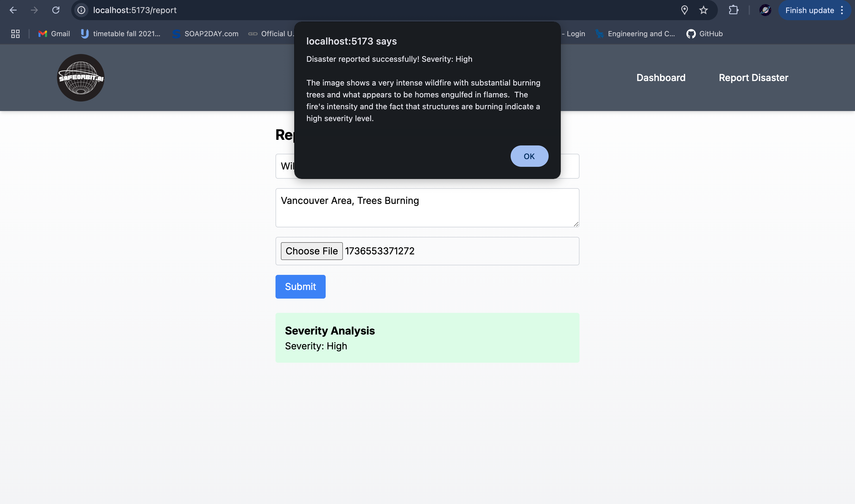Screen dimensions: 855x504
Task: Click the Vancouver Area description textarea
Action: pyautogui.click(x=427, y=208)
